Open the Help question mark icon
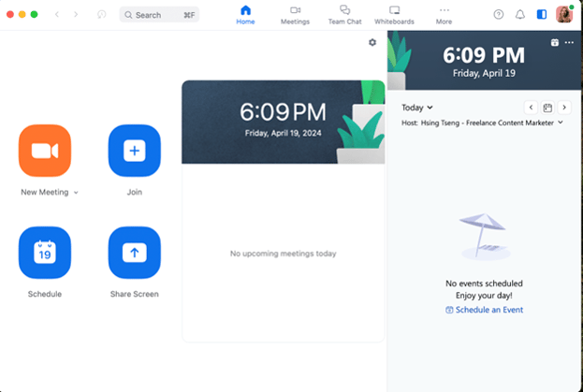583x392 pixels. pyautogui.click(x=498, y=14)
